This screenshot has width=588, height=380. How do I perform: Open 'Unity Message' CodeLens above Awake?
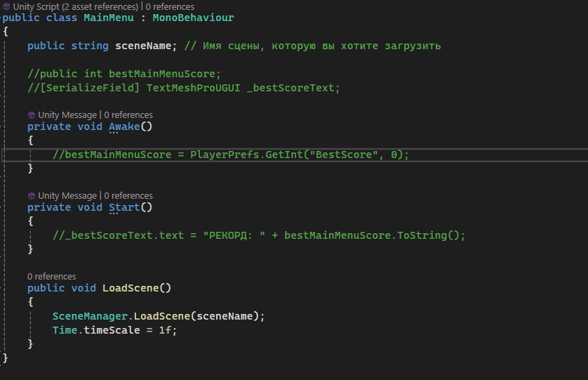(67, 115)
